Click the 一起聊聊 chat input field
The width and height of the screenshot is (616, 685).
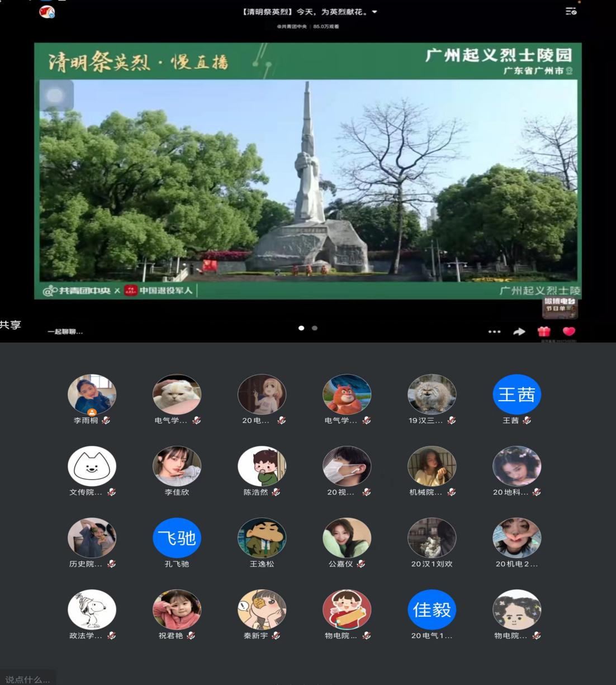pos(65,332)
